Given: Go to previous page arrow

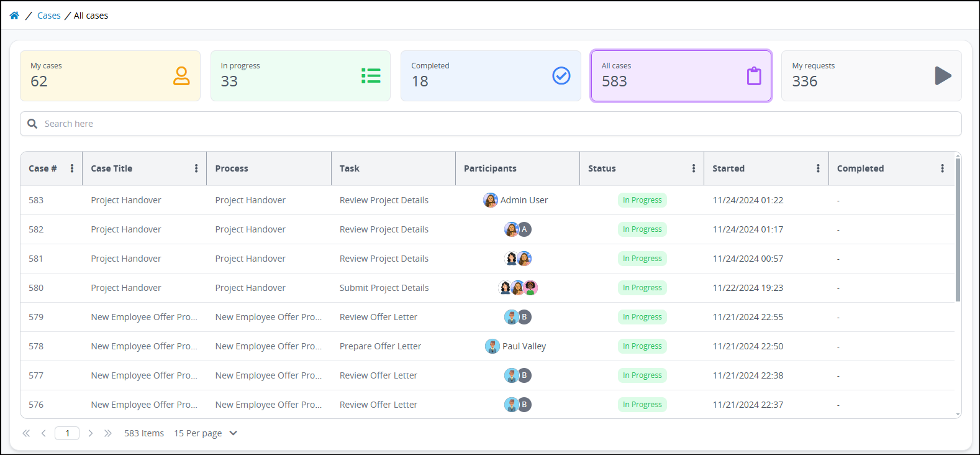Looking at the screenshot, I should coord(43,433).
